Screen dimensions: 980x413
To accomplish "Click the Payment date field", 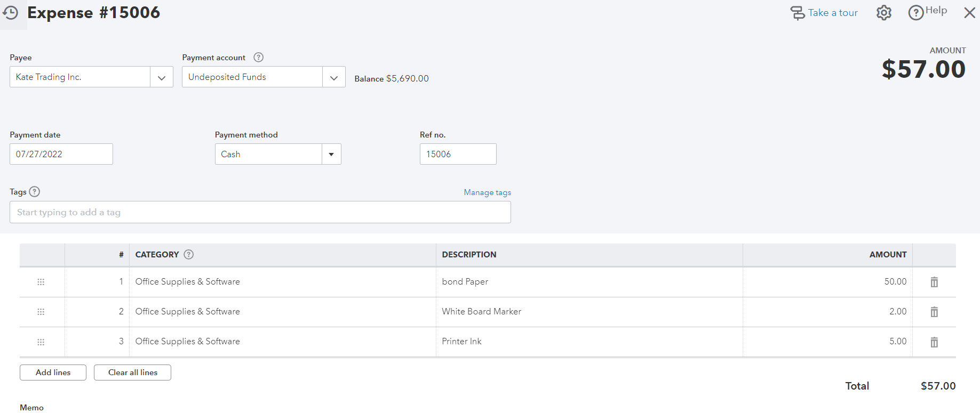I will coord(61,155).
